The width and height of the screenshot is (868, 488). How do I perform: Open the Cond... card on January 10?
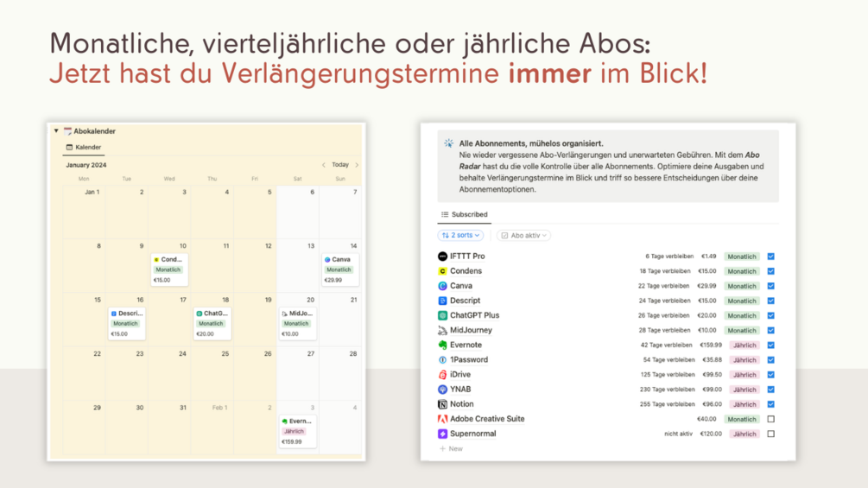pos(168,269)
